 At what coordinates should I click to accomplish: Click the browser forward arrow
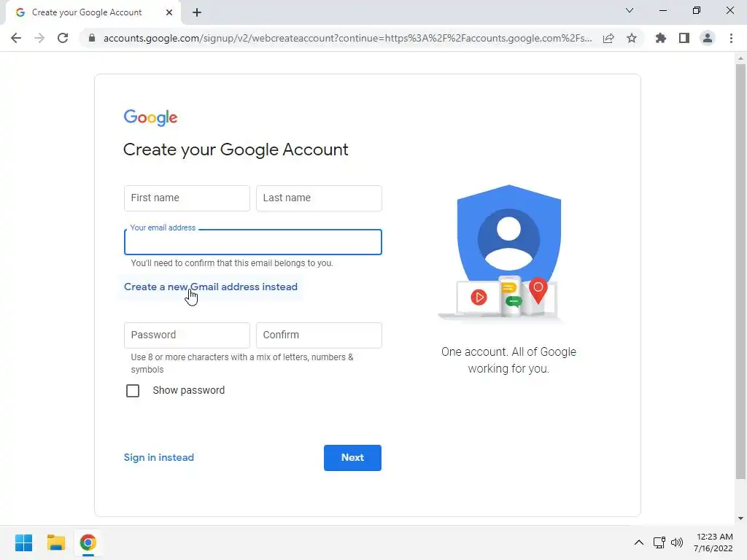click(39, 38)
